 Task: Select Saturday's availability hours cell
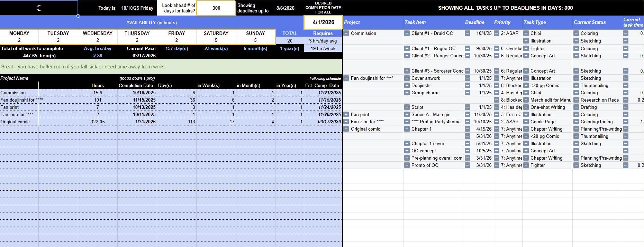[x=216, y=40]
